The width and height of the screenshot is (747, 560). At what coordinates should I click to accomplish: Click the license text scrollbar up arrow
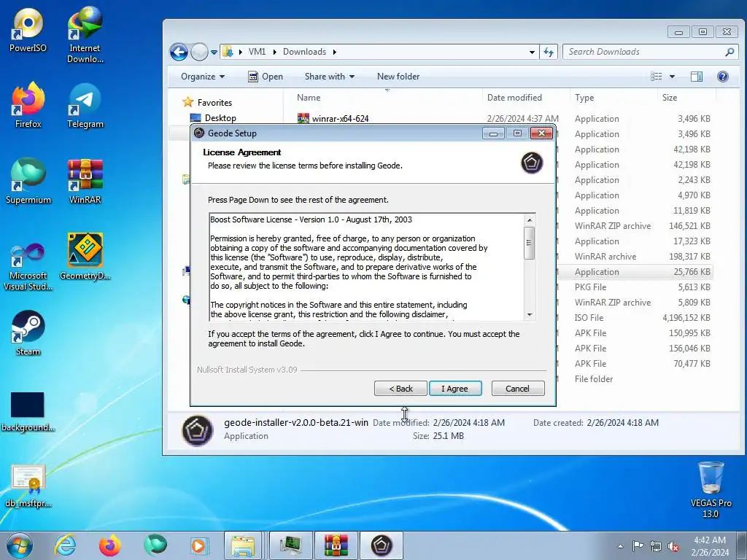click(x=530, y=220)
